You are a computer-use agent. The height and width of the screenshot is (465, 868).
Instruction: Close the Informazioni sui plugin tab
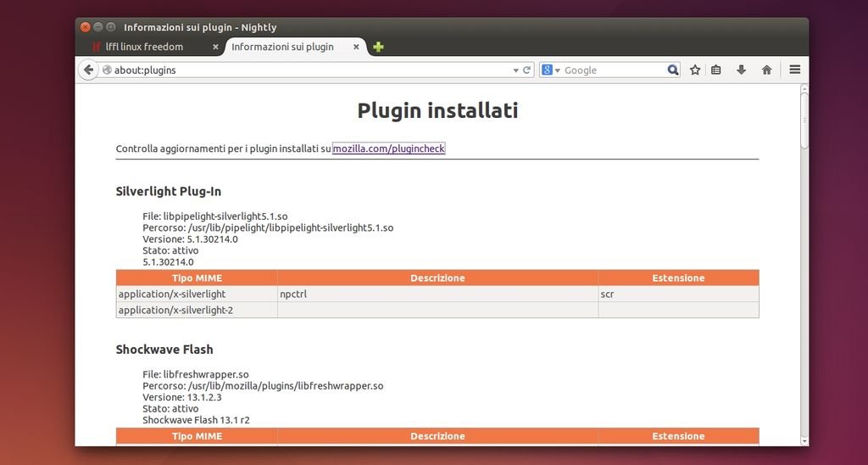[356, 48]
